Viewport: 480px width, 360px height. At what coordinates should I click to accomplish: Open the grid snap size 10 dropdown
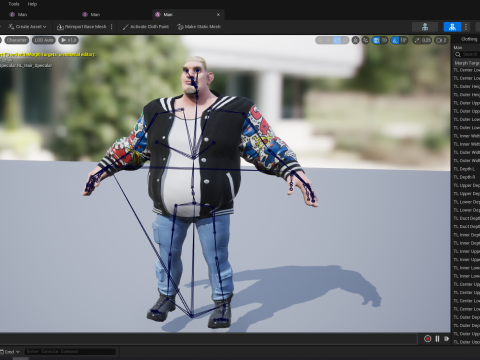click(384, 40)
